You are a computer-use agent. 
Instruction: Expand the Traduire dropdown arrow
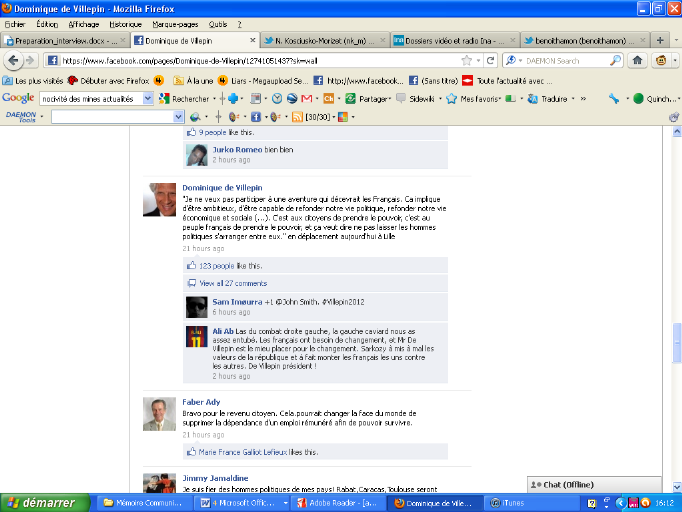click(x=573, y=99)
